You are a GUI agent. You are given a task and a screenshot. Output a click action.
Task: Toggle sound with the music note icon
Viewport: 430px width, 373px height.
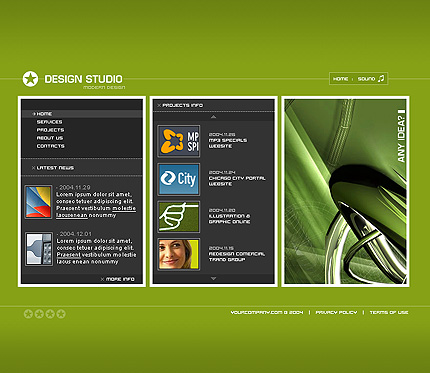pyautogui.click(x=381, y=78)
